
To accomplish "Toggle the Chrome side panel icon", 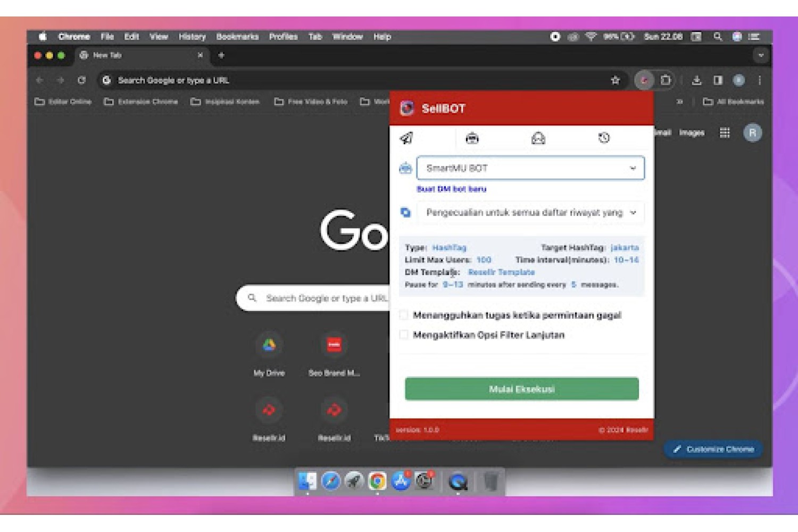I will pos(718,80).
